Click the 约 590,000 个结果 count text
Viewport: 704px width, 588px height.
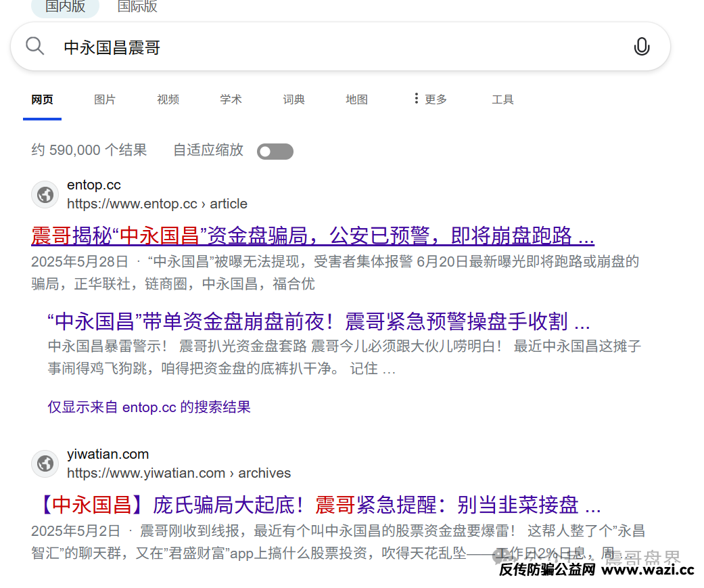click(x=89, y=150)
